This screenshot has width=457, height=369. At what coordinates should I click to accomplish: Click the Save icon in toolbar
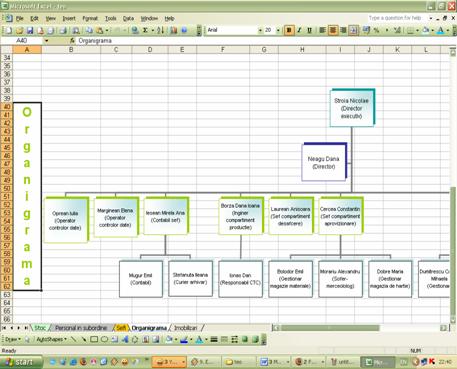[30, 31]
